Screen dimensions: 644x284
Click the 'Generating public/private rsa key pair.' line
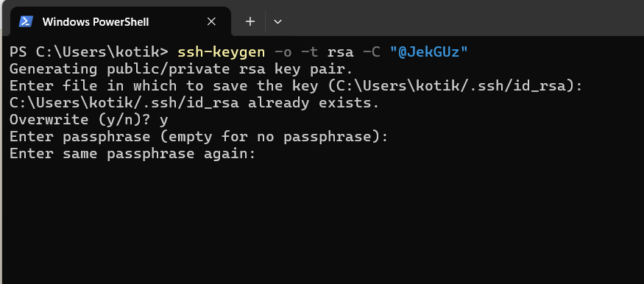tap(181, 69)
